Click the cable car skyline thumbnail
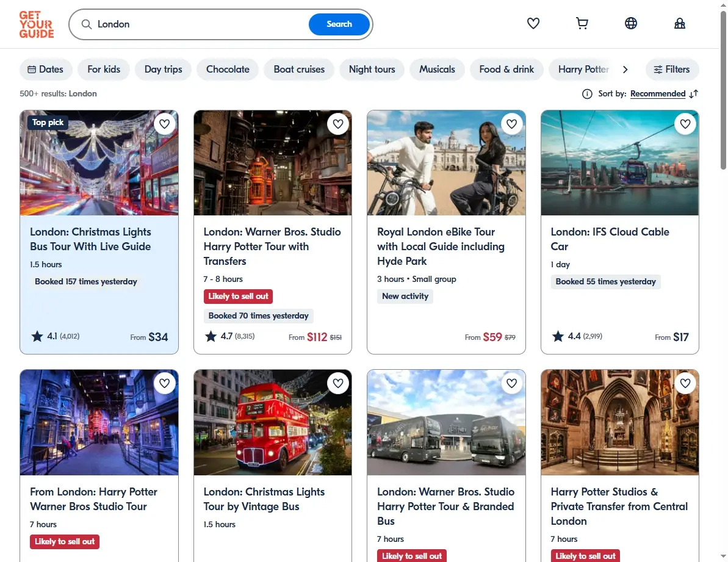The height and width of the screenshot is (562, 728). 620,163
